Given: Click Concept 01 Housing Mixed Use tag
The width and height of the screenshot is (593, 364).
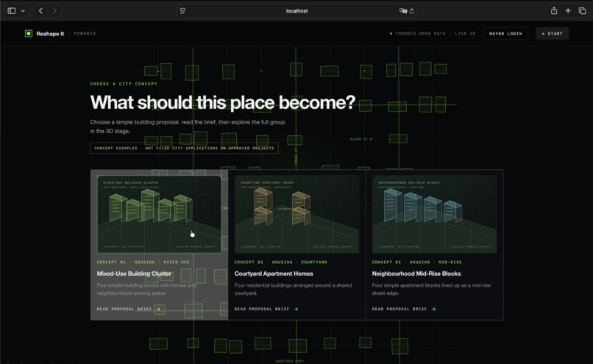Looking at the screenshot, I should click(x=143, y=262).
